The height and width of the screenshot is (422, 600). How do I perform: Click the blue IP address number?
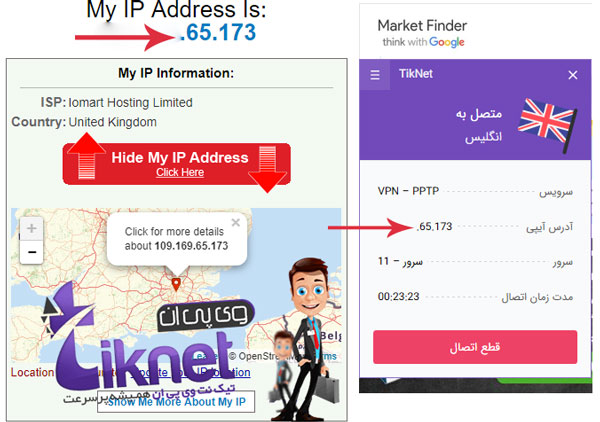tap(217, 32)
